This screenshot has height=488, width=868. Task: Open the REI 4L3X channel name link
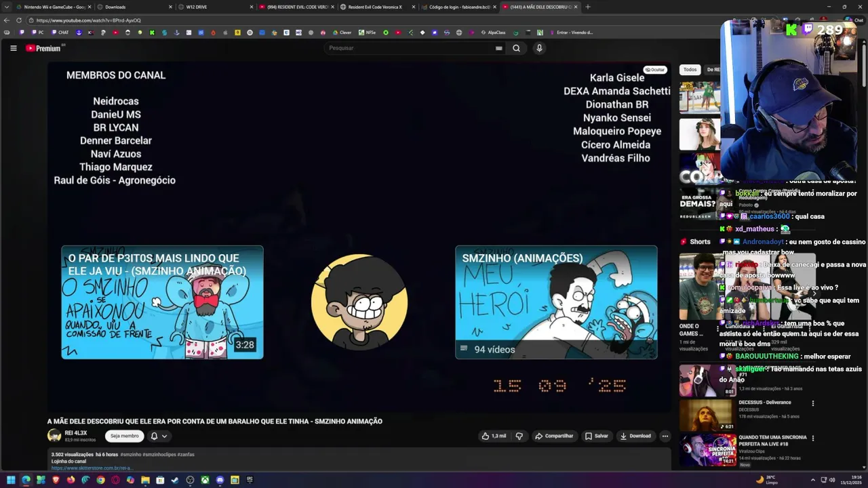(76, 432)
